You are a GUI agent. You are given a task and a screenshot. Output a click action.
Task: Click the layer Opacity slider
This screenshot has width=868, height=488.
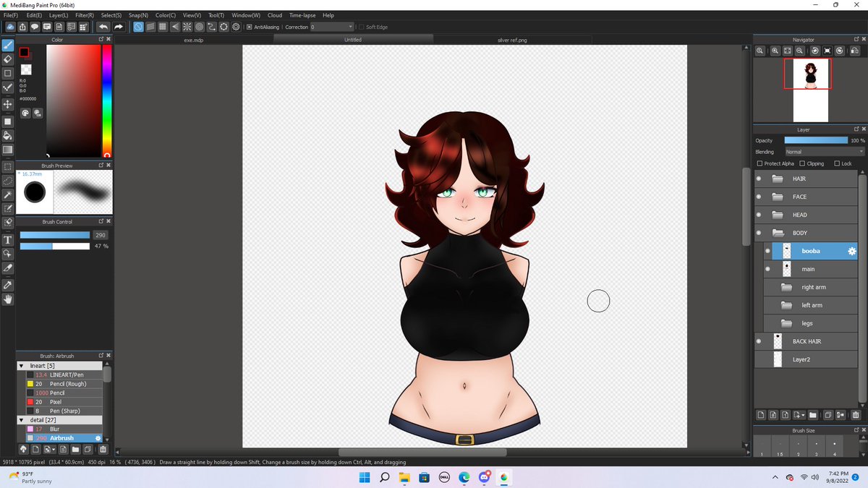coord(816,140)
